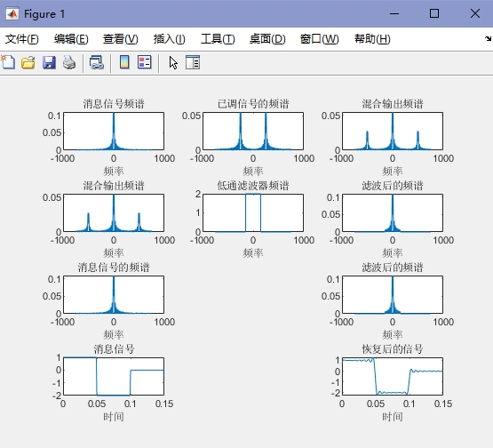
Task: Save figure using the floppy disk icon
Action: pos(49,62)
